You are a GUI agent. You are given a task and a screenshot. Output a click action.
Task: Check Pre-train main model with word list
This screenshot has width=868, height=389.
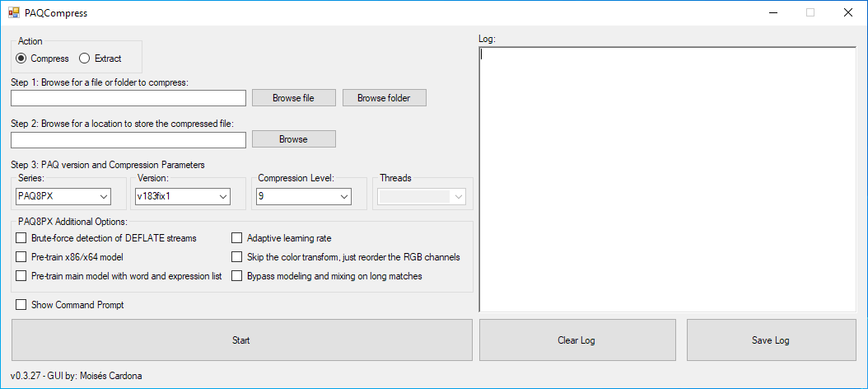point(21,276)
